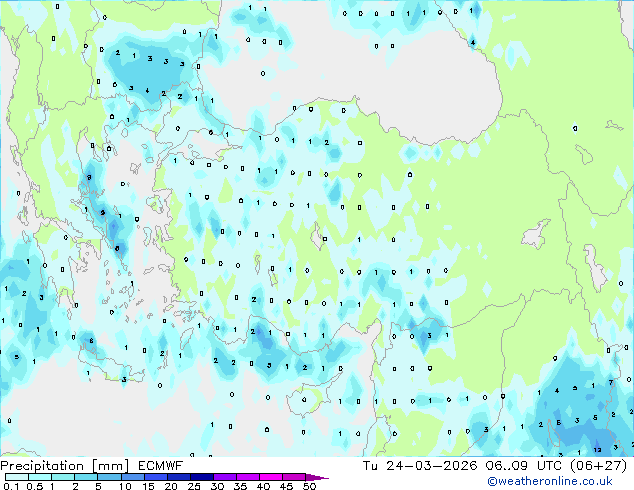Click the '45' legend scale label
The height and width of the screenshot is (490, 634).
pyautogui.click(x=286, y=486)
